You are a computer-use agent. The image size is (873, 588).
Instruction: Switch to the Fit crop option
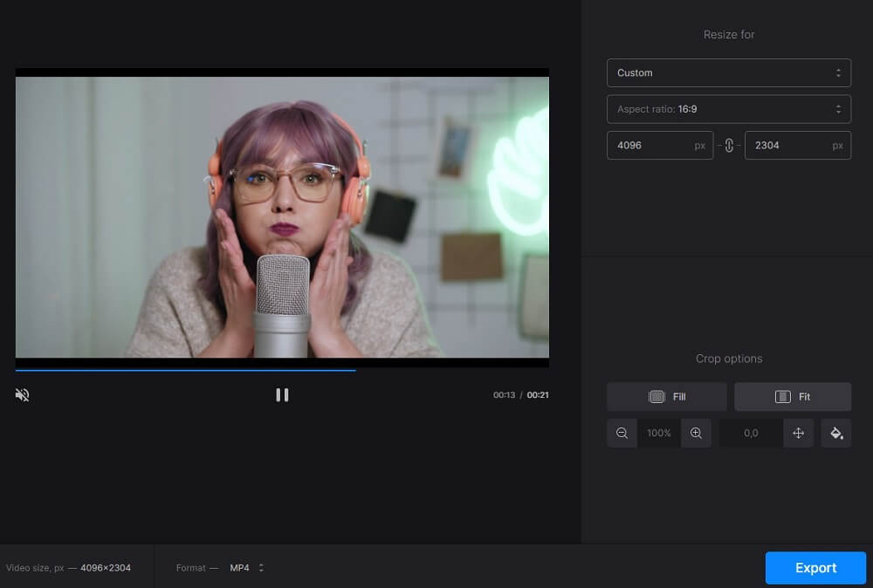[793, 396]
